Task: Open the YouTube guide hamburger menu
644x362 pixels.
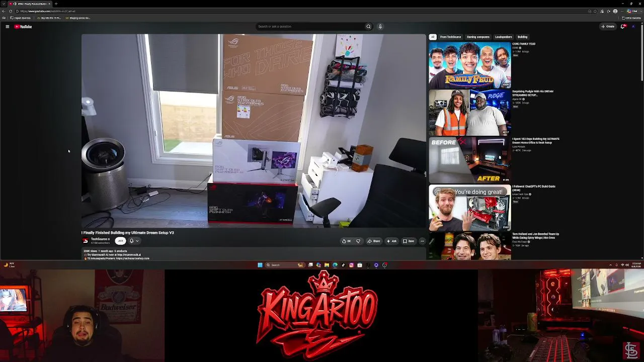Action: click(x=7, y=27)
